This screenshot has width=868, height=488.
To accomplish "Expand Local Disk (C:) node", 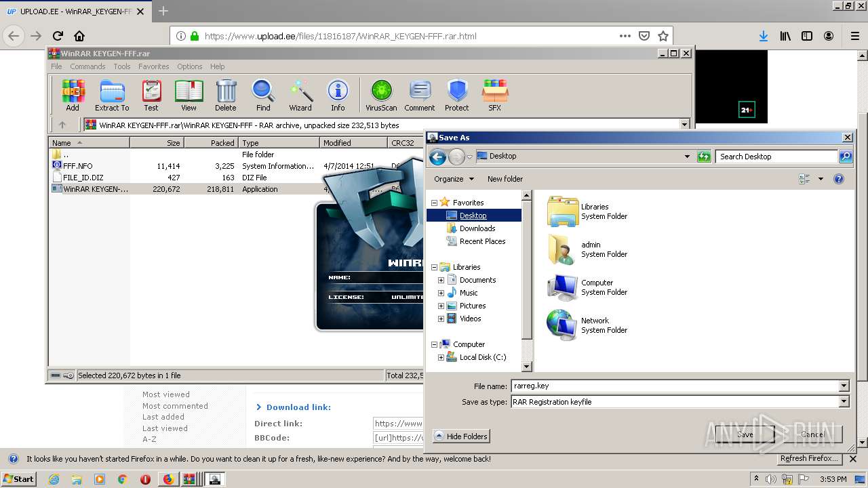I will click(x=441, y=357).
